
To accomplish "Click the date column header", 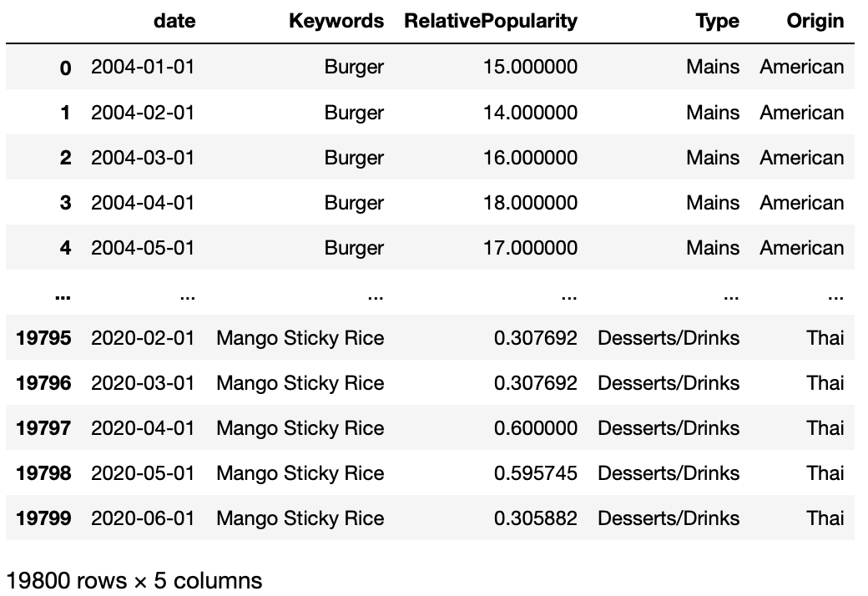I will click(x=174, y=22).
